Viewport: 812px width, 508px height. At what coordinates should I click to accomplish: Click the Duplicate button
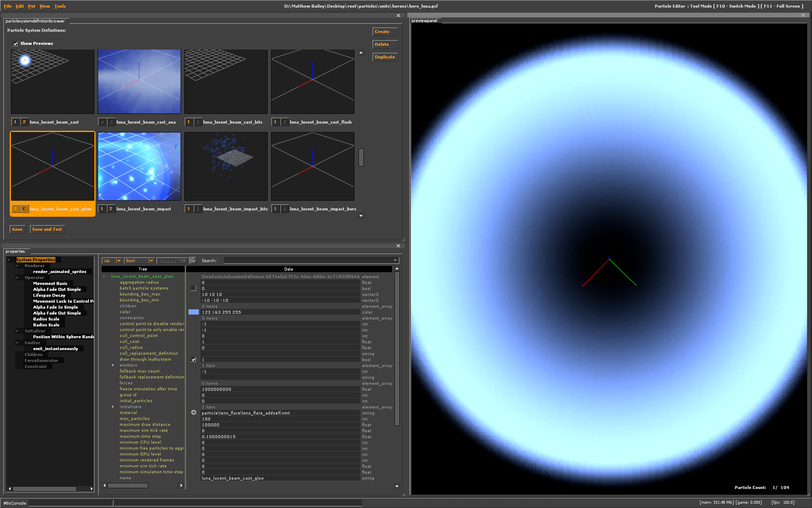(x=385, y=57)
